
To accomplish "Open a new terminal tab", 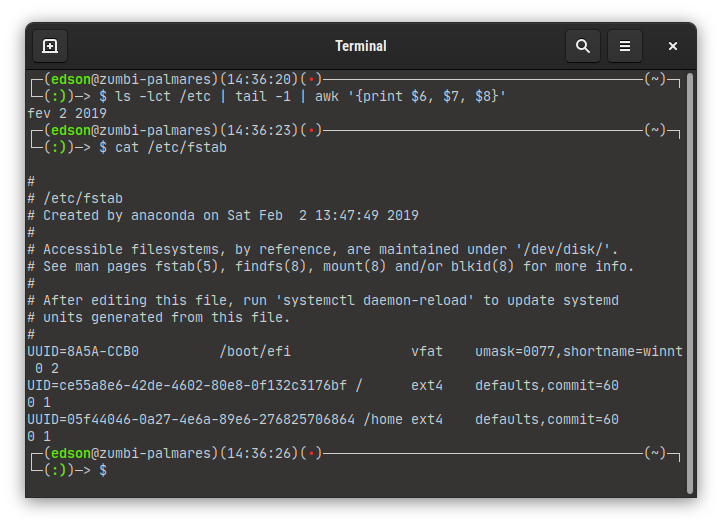I will [50, 46].
